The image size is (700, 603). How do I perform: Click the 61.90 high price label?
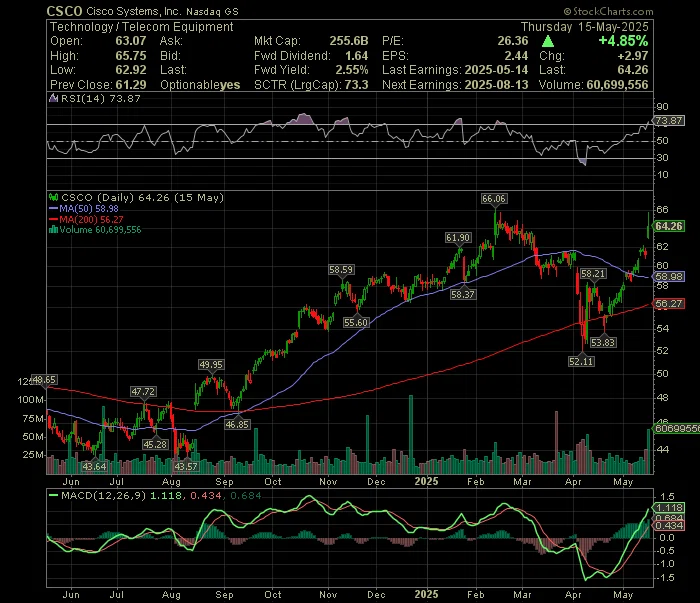[x=458, y=237]
